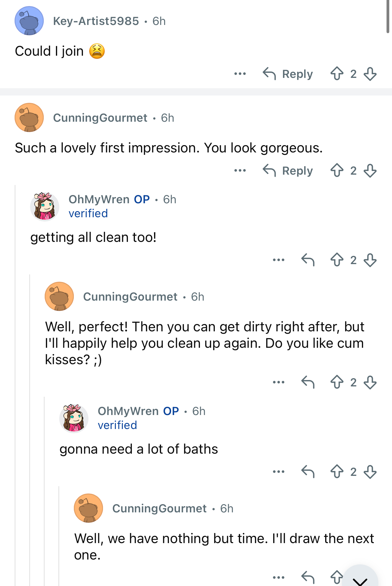Click reply arrow on 'gonna need a lot of baths'

(308, 472)
